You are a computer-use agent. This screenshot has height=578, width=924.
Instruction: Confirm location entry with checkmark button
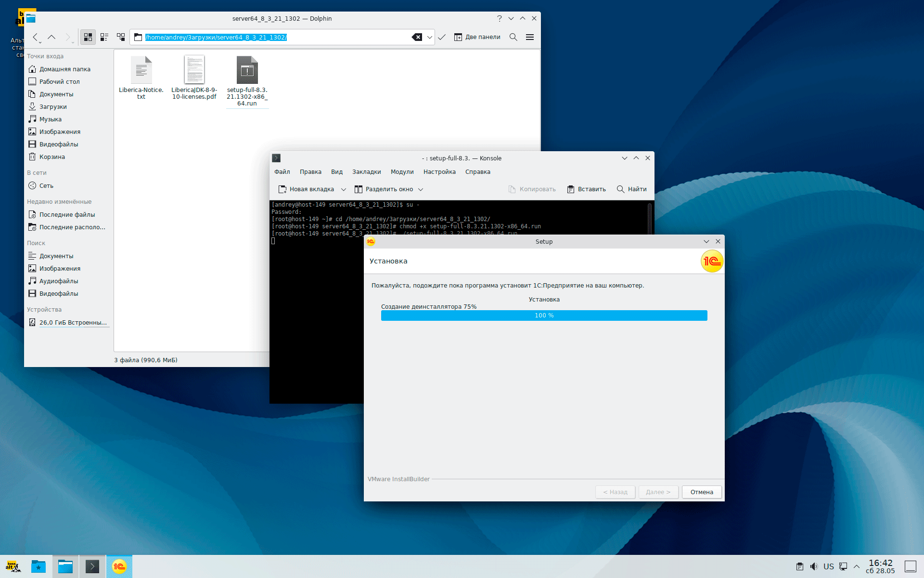pos(442,37)
